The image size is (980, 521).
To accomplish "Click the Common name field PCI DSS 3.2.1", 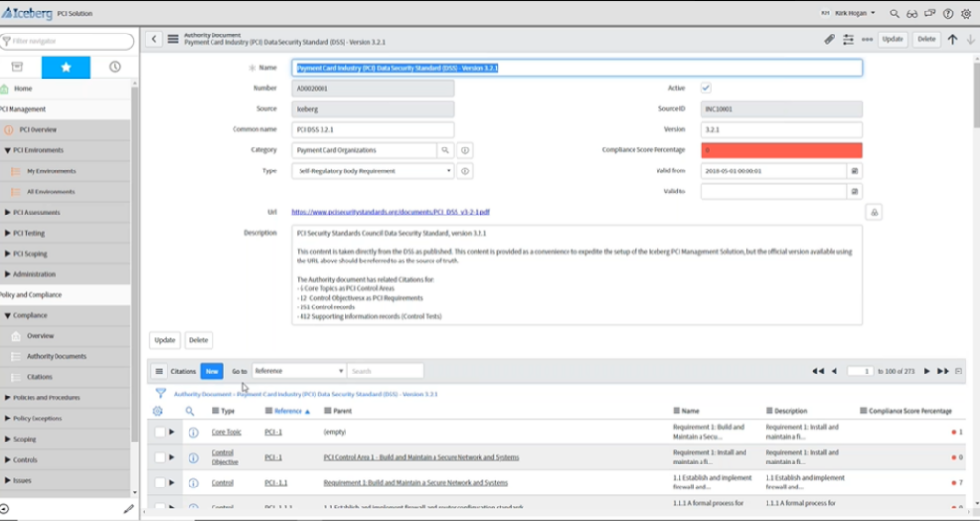I will point(372,129).
